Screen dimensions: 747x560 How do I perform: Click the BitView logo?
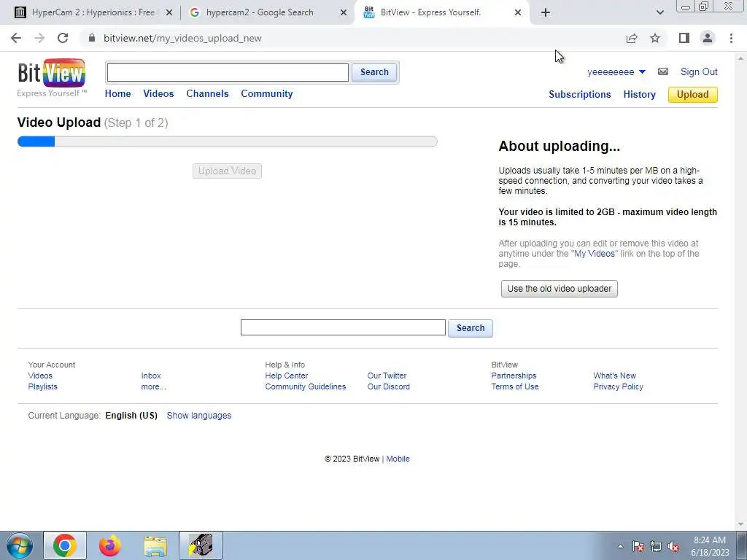(52, 77)
